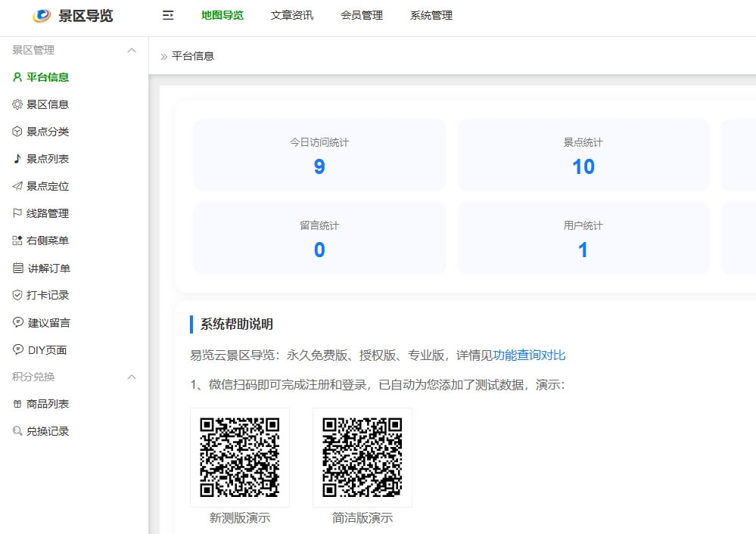Click the person icon beside 平台信息
This screenshot has width=756, height=534.
[x=17, y=77]
